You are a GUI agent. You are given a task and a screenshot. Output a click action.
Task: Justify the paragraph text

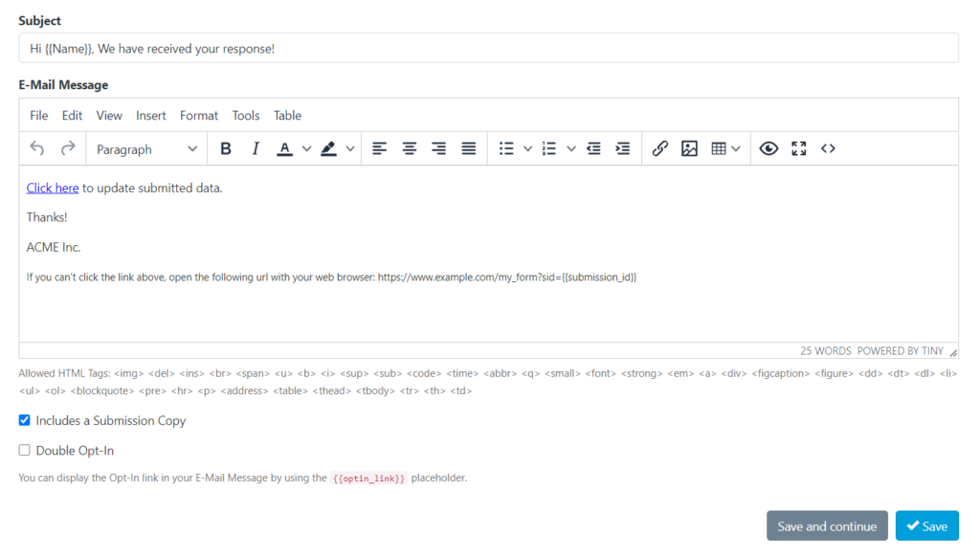(469, 148)
